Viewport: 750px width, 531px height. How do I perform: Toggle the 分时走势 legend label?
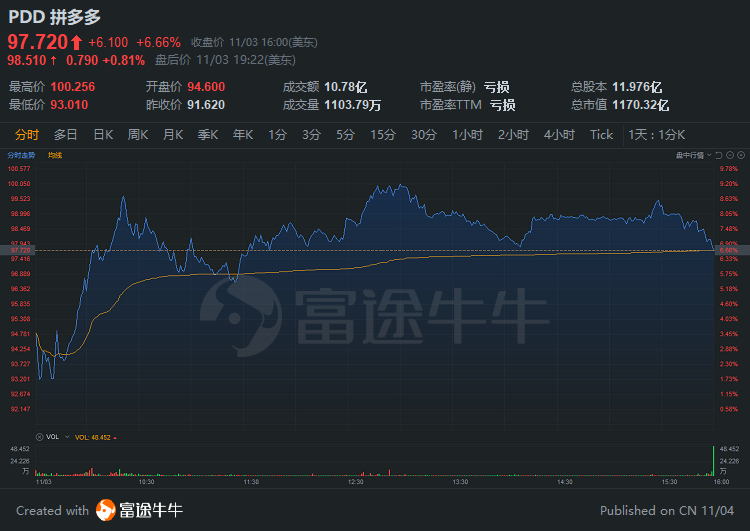click(21, 155)
